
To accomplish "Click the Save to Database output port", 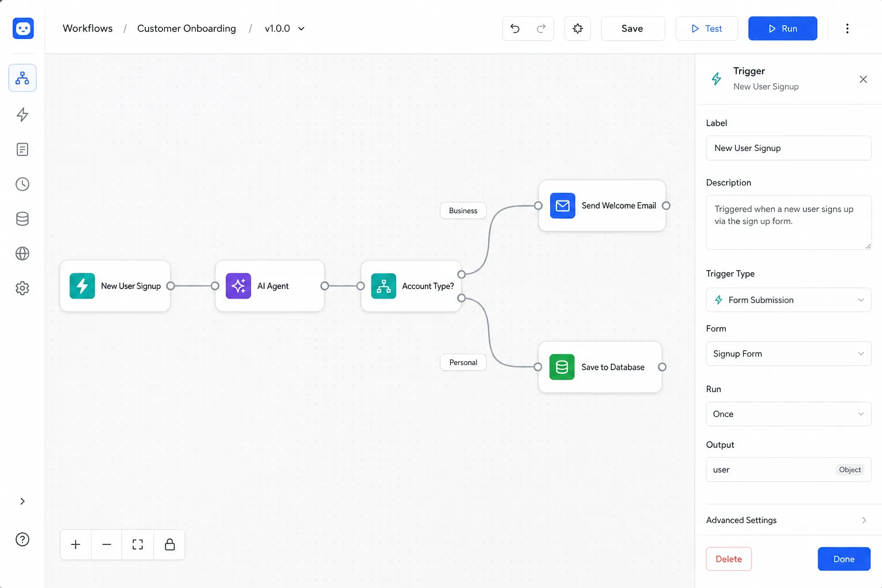I will 662,367.
